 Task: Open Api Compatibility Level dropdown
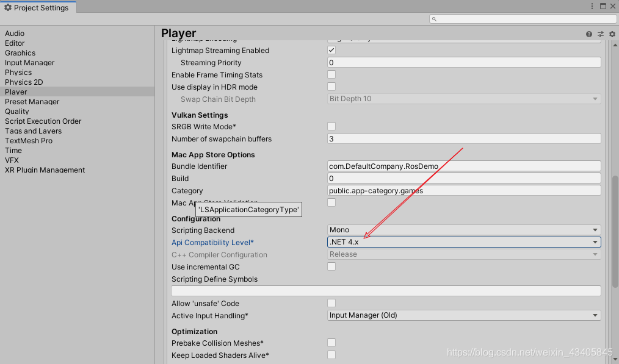point(464,242)
